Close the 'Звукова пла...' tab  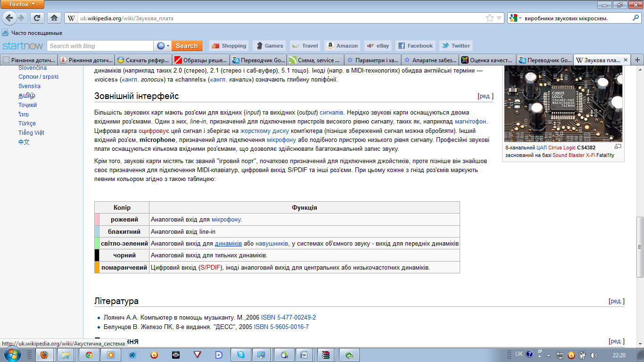626,60
